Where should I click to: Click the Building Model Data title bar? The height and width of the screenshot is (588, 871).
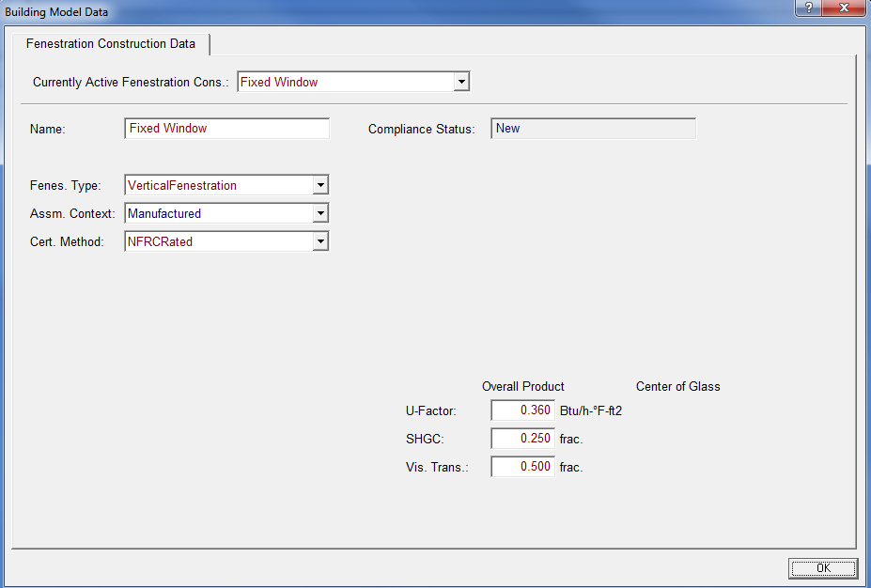[x=376, y=11]
